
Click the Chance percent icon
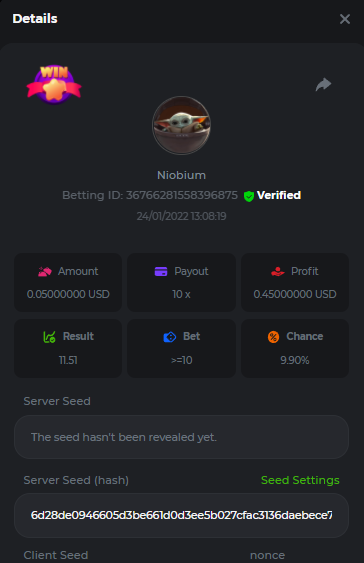[273, 337]
